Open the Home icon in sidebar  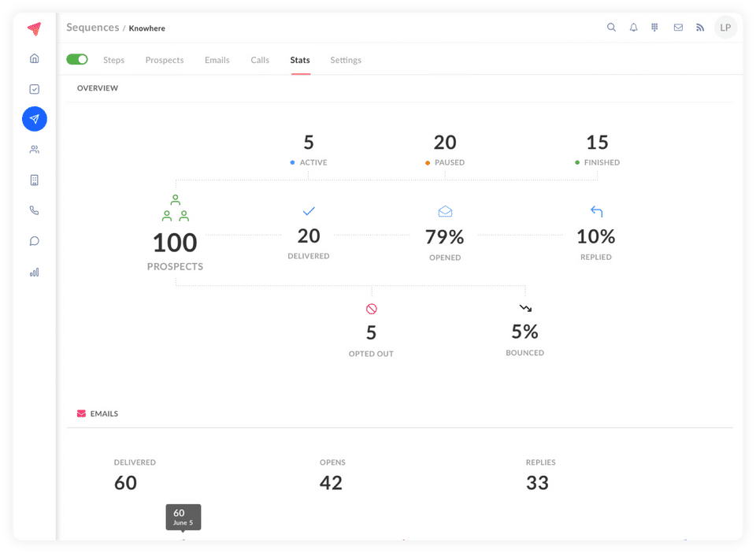[34, 58]
